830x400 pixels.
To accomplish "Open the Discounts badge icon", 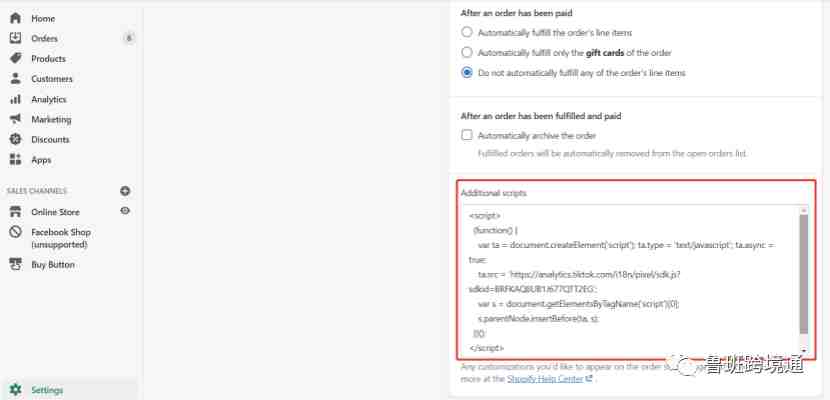I will 15,139.
